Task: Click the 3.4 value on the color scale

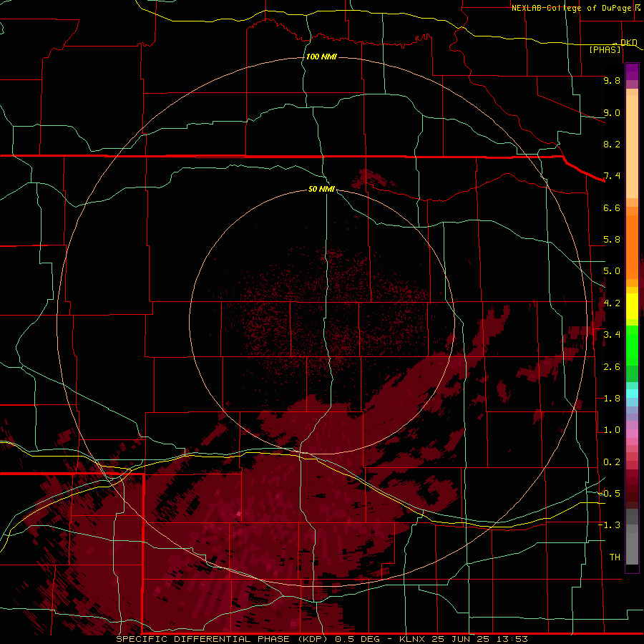Action: (x=612, y=335)
